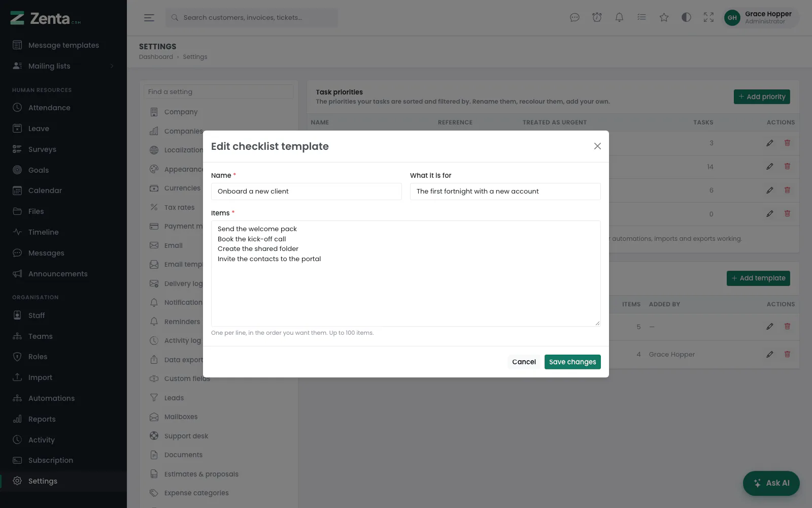Screen dimensions: 812x508
Task: Edit the template Name field
Action: point(307,192)
